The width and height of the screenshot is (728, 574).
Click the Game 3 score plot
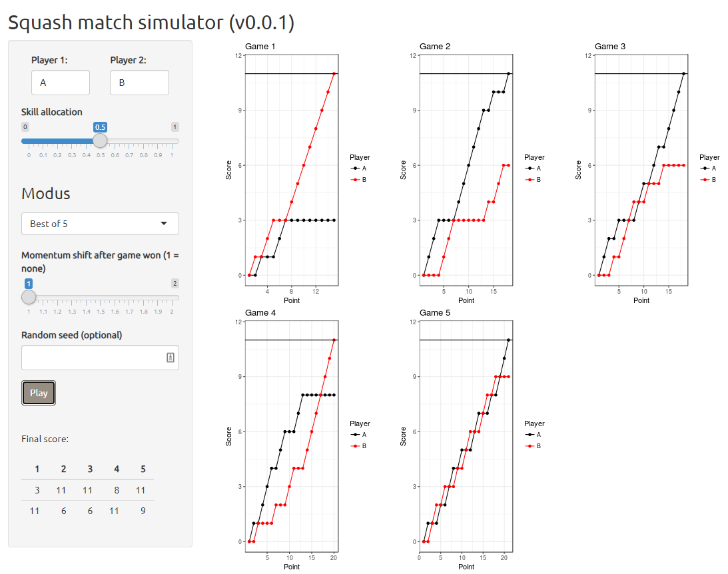coord(641,173)
